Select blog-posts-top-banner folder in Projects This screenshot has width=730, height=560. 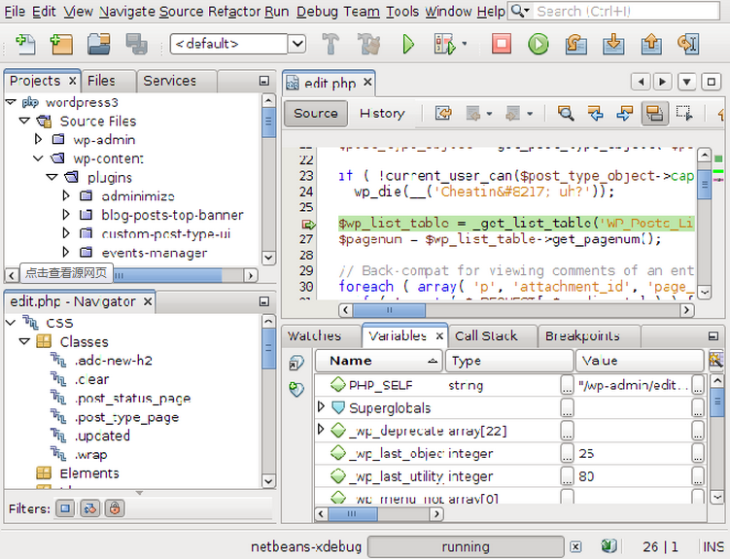[172, 215]
